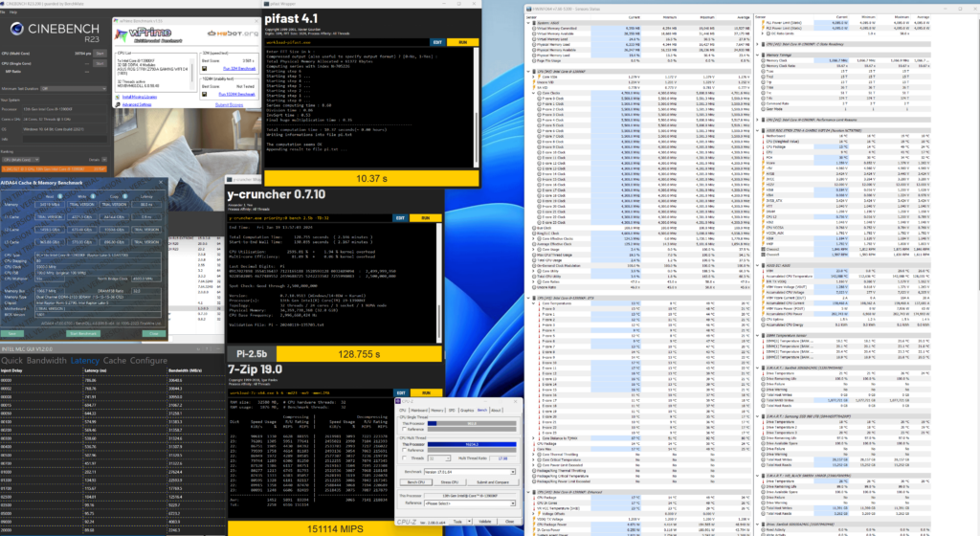The width and height of the screenshot is (980, 536).
Task: Click the info icon next to Write in AIDA64
Action: 93,196
